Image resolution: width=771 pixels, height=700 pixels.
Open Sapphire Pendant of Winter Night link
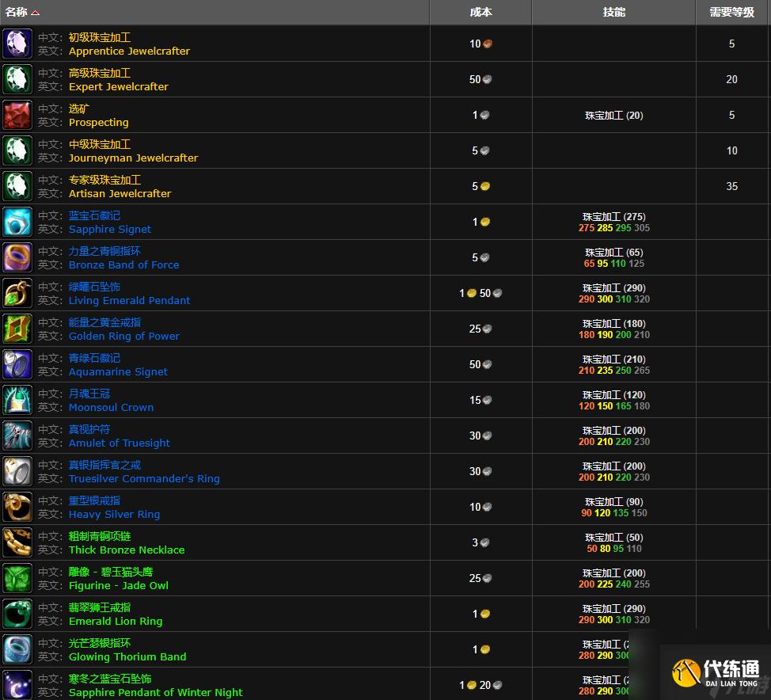[155, 692]
